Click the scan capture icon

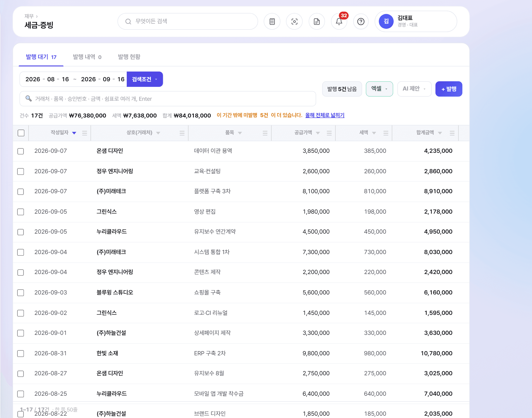(x=294, y=22)
